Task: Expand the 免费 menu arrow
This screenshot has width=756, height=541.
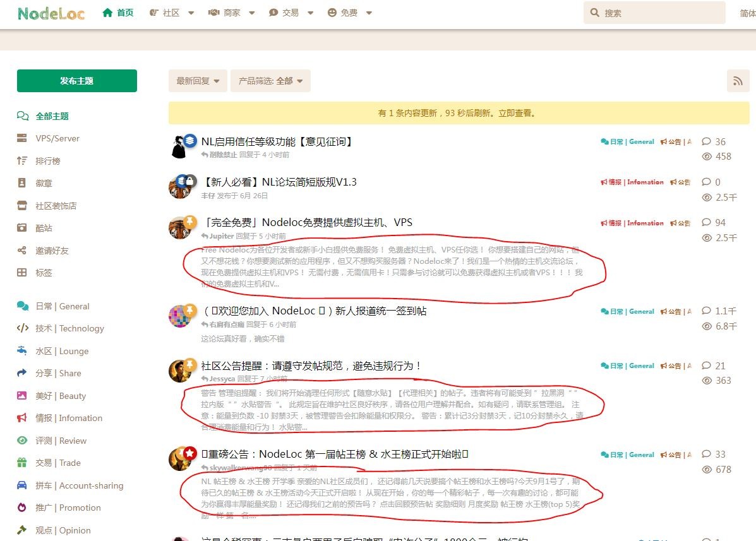Action: click(369, 13)
